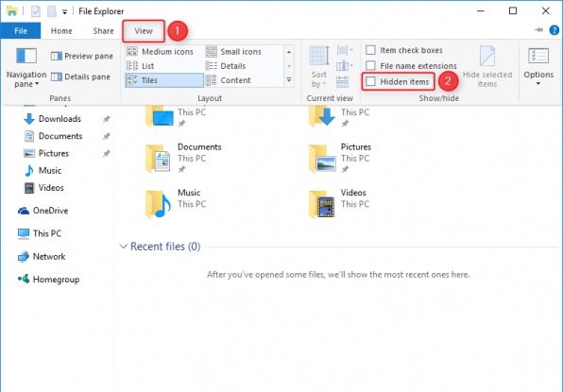Viewport: 563px width, 392px height.
Task: Select Content layout
Action: (x=228, y=80)
